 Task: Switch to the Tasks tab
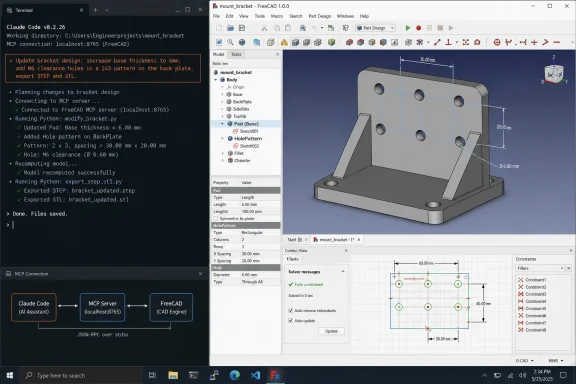pyautogui.click(x=237, y=54)
